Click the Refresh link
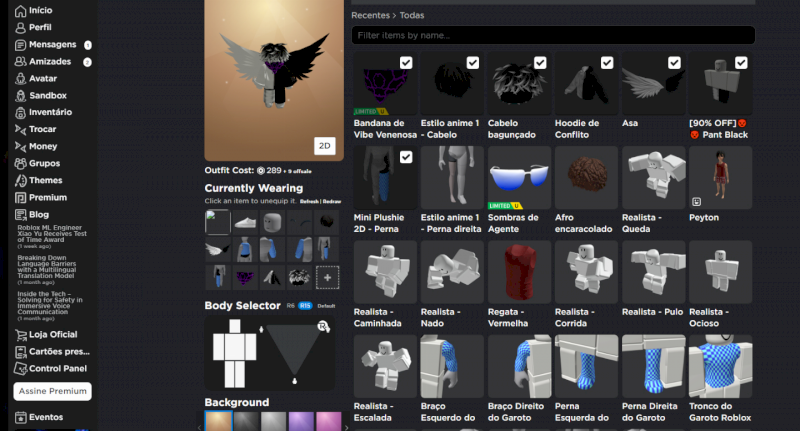The width and height of the screenshot is (800, 431). pyautogui.click(x=309, y=201)
